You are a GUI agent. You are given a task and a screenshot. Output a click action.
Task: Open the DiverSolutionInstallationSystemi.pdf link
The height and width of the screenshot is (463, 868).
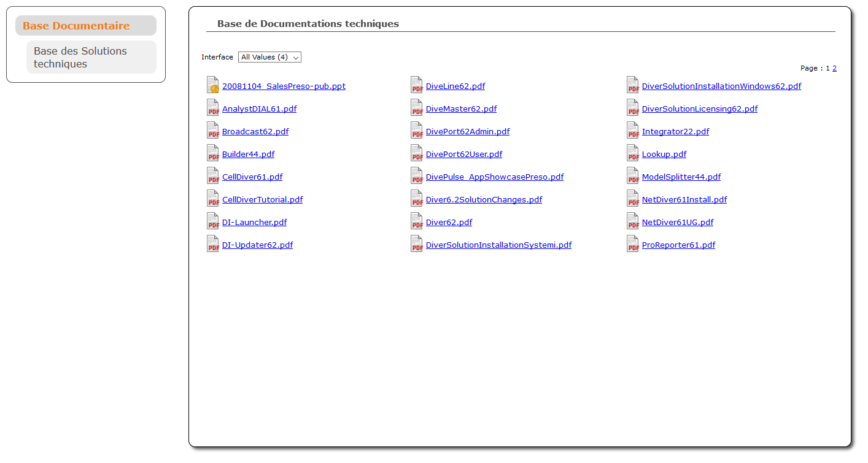click(498, 245)
